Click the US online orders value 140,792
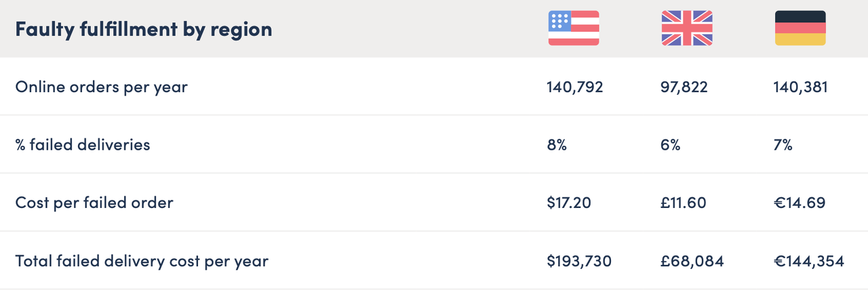 pyautogui.click(x=574, y=87)
